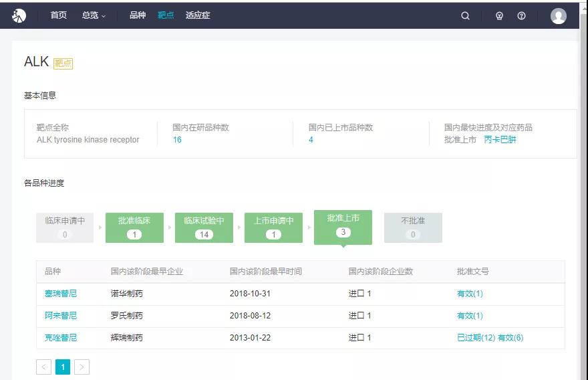Go to 首页 in the navbar
The width and height of the screenshot is (588, 380).
tap(59, 15)
